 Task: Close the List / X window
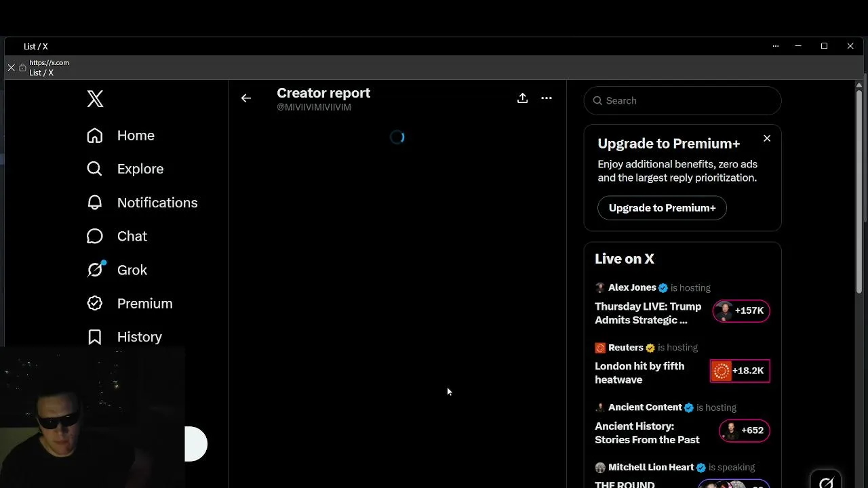850,46
